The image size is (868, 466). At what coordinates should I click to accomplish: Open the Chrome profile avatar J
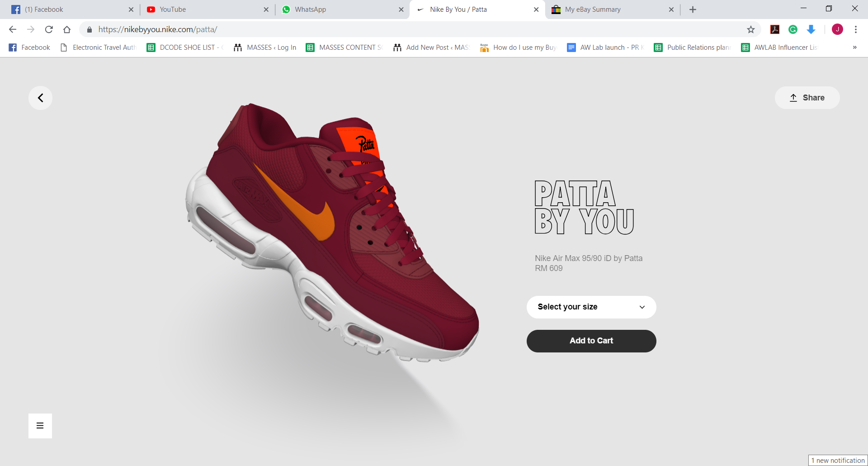click(x=837, y=29)
